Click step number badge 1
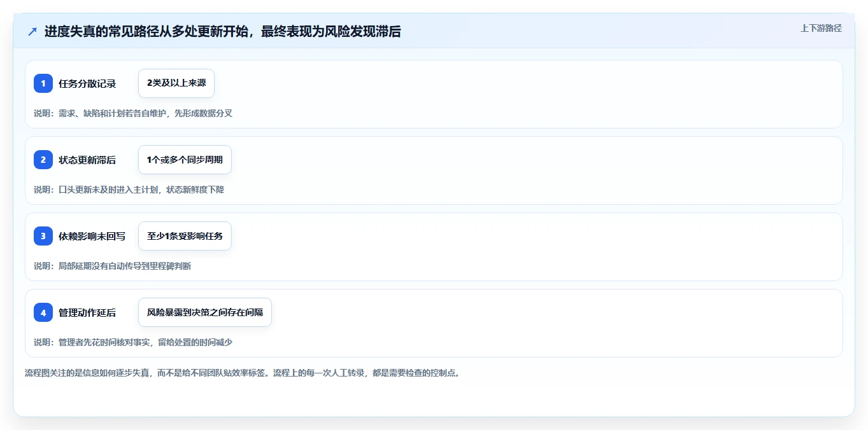This screenshot has height=430, width=868. tap(43, 83)
